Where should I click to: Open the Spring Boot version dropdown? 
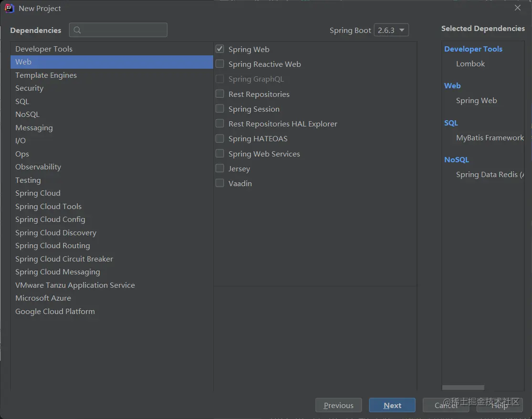point(391,30)
